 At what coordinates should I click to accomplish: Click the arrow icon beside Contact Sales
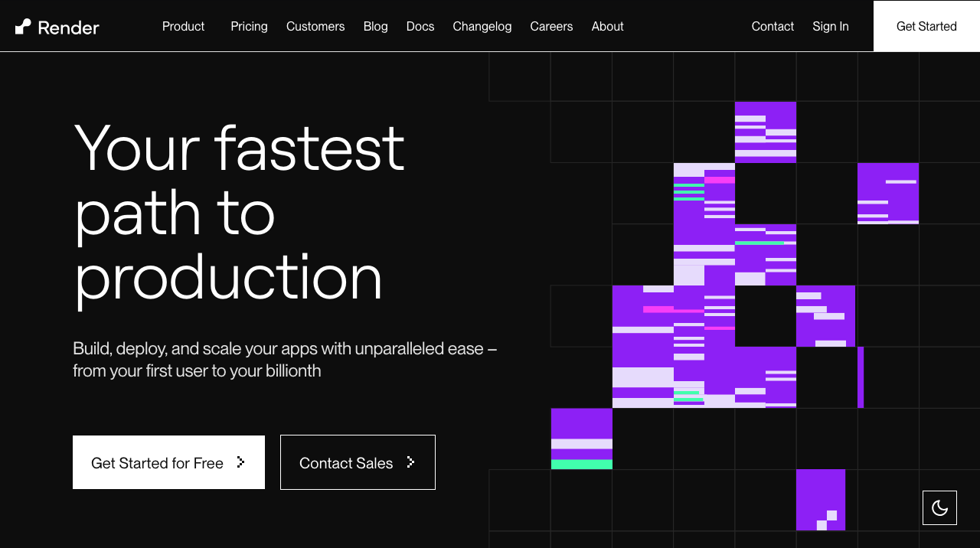click(x=410, y=462)
